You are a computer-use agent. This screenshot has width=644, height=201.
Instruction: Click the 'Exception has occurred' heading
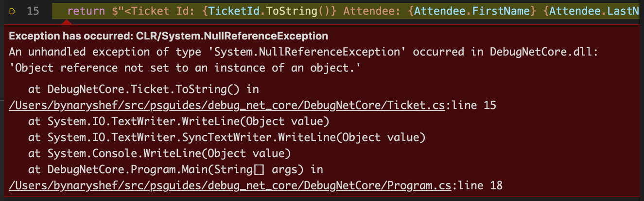(x=168, y=36)
